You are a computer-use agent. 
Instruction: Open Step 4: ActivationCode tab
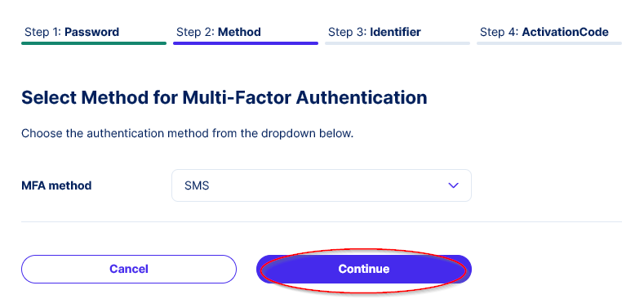point(544,32)
